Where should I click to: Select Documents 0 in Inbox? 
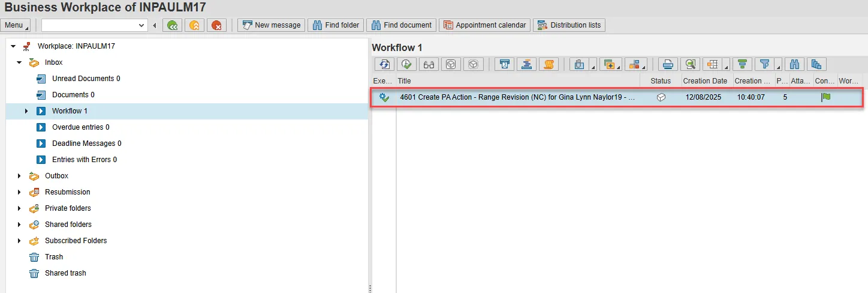[x=73, y=95]
